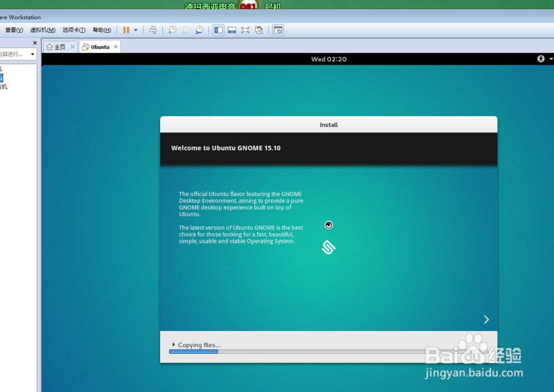Screen dimensions: 554x392
Task: Suspend the virtual machine
Action: pyautogui.click(x=126, y=30)
